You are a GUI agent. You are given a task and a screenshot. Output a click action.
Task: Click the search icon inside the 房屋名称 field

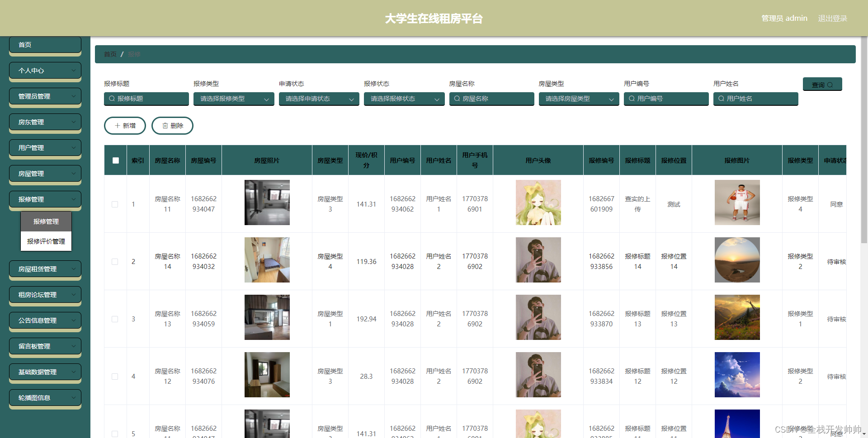click(x=457, y=99)
